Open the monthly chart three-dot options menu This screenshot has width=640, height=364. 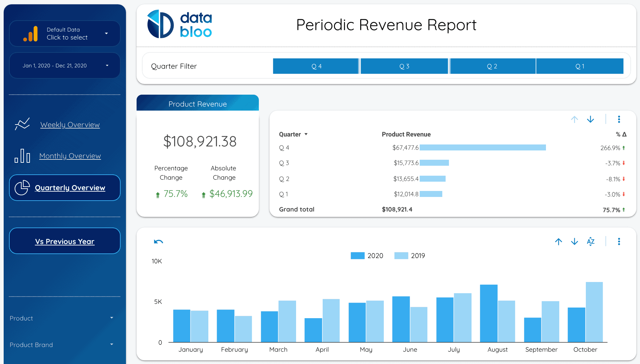619,241
